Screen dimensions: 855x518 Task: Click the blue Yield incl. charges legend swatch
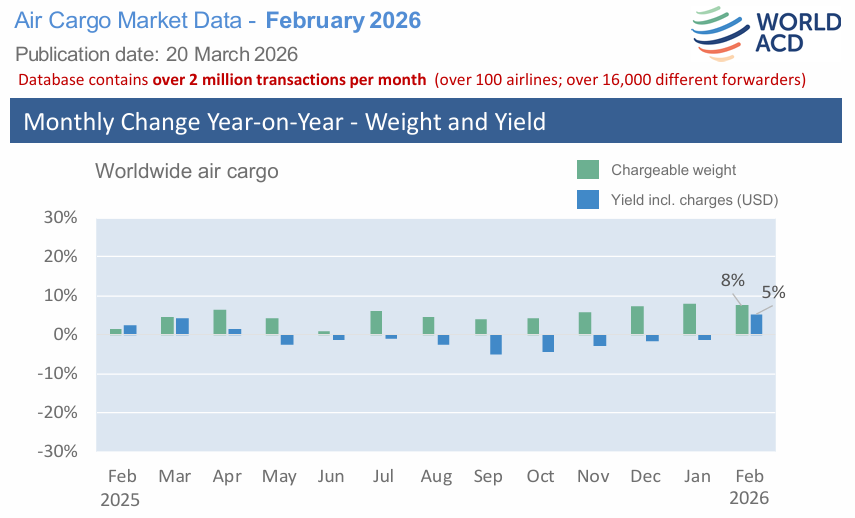click(x=588, y=200)
